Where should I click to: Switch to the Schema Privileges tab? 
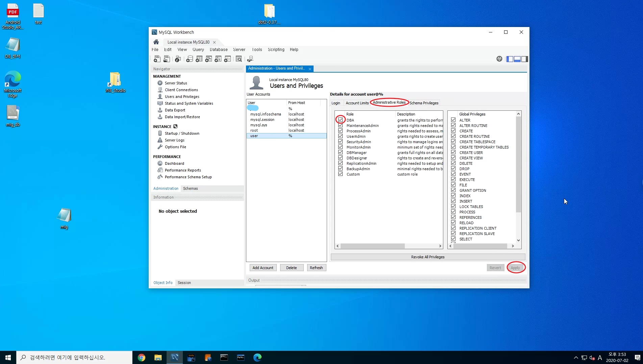[x=424, y=103]
